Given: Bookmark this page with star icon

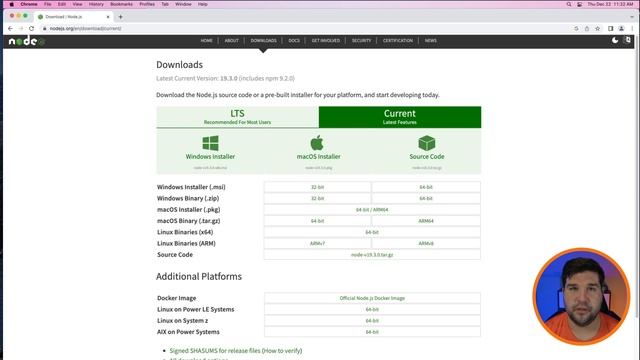Looking at the screenshot, I should click(x=598, y=29).
